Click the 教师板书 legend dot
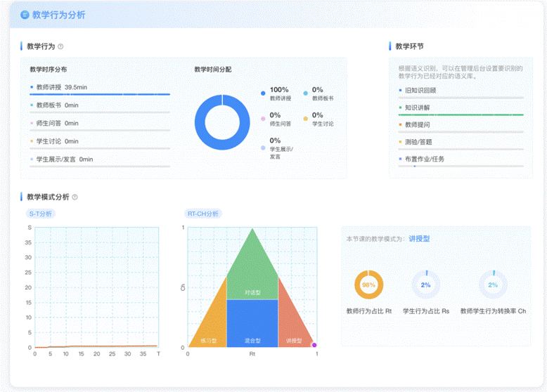 point(306,93)
